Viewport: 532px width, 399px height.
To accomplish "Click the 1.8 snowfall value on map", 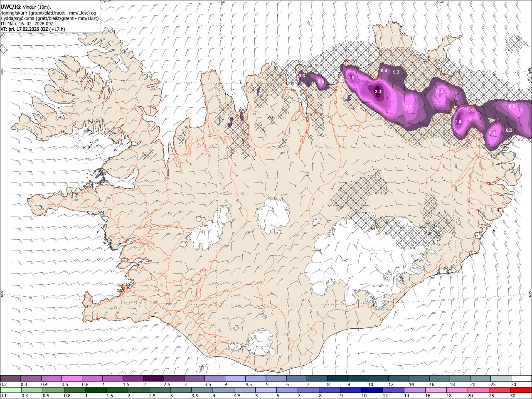I will click(351, 78).
